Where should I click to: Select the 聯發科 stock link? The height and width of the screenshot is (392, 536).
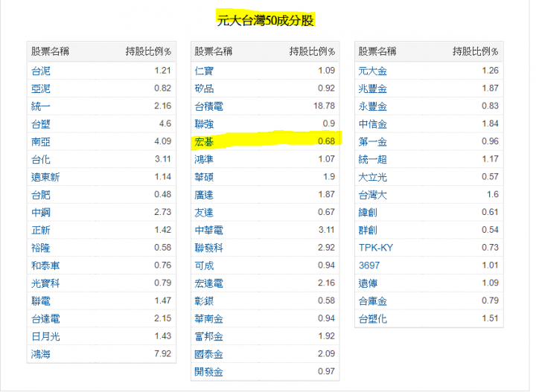[x=209, y=248]
